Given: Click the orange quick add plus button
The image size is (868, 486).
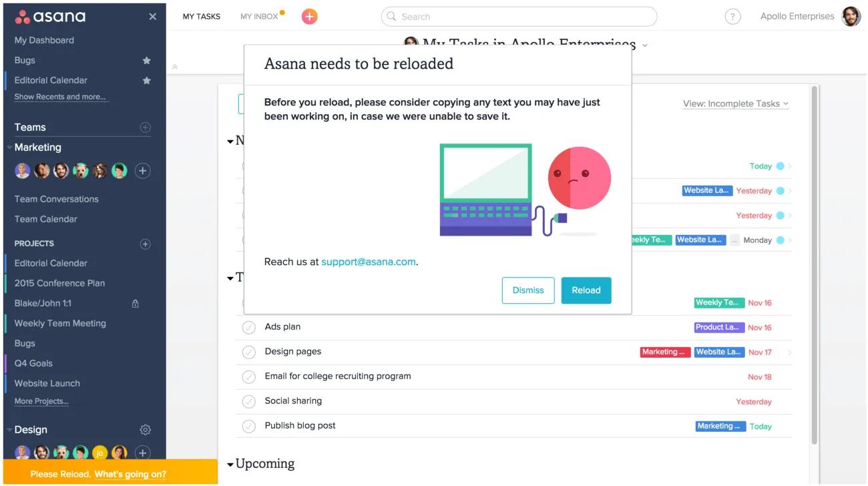Looking at the screenshot, I should pyautogui.click(x=309, y=17).
